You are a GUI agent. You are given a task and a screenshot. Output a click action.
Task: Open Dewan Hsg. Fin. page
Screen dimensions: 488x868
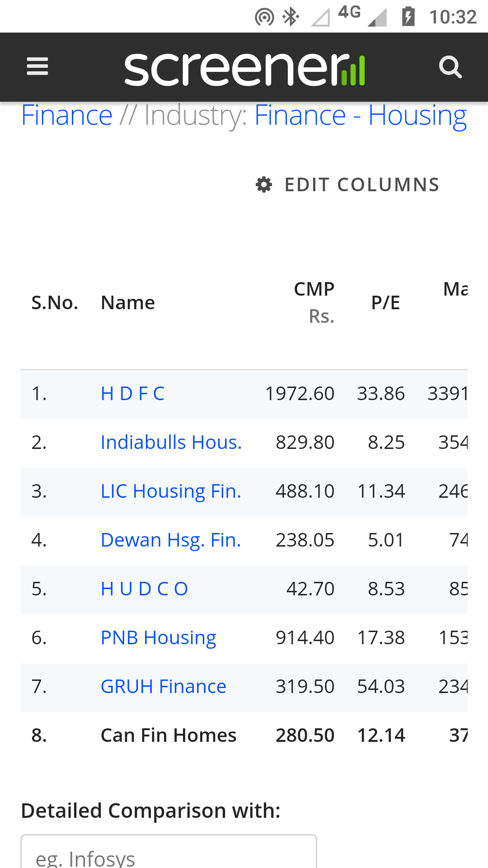171,540
